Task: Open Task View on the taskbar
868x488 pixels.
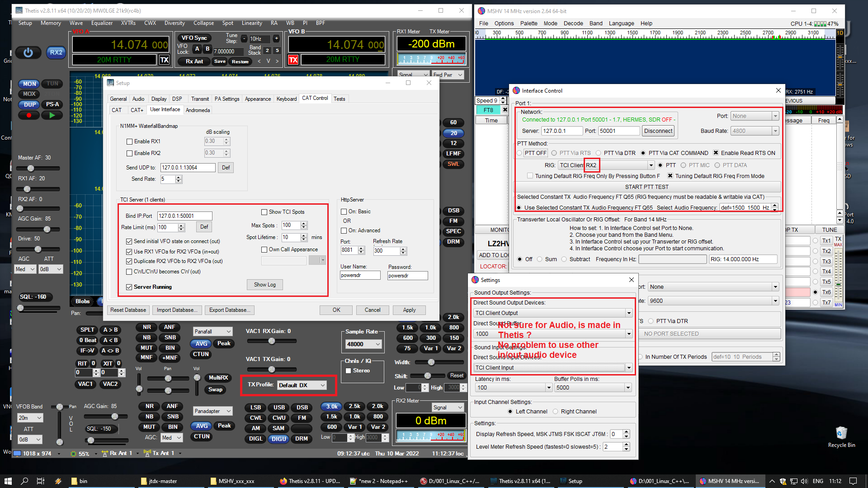Action: (x=40, y=481)
